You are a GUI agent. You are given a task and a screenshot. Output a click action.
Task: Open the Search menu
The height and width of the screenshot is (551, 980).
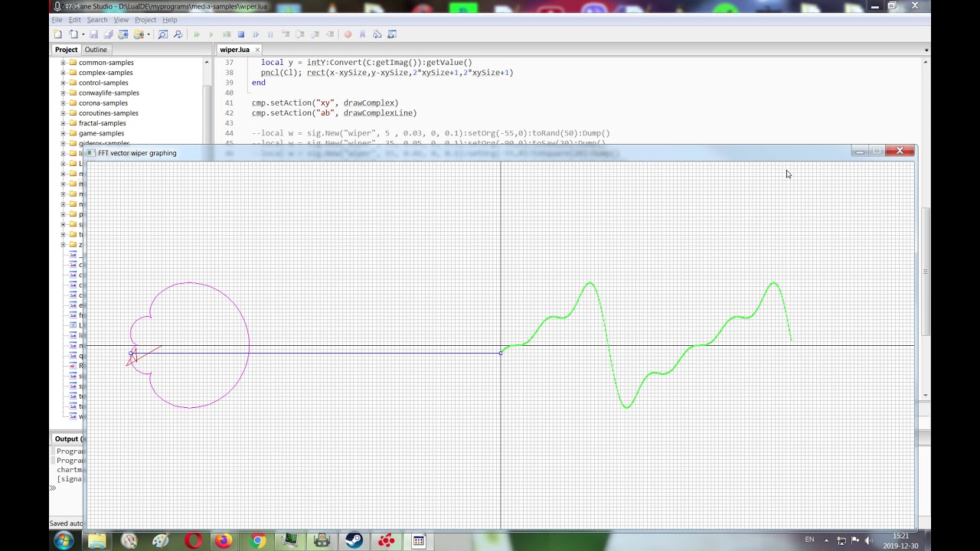click(96, 20)
